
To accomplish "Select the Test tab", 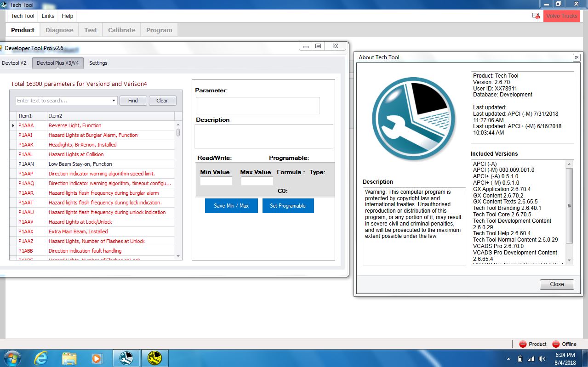I will coord(91,30).
